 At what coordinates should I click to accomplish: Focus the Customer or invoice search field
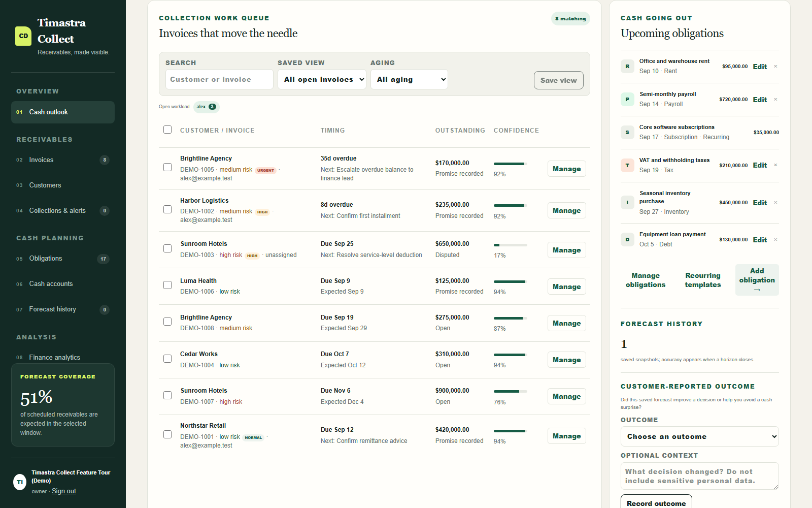coord(219,79)
